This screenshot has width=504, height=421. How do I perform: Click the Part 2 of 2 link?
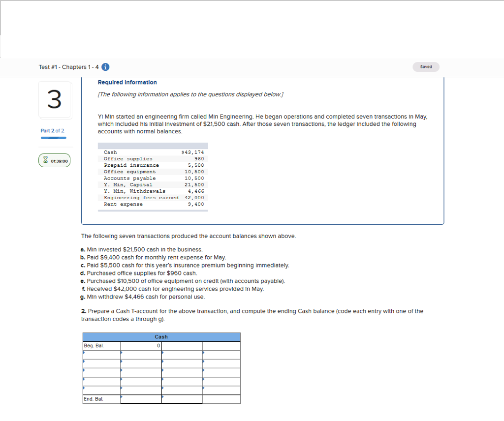pos(52,131)
